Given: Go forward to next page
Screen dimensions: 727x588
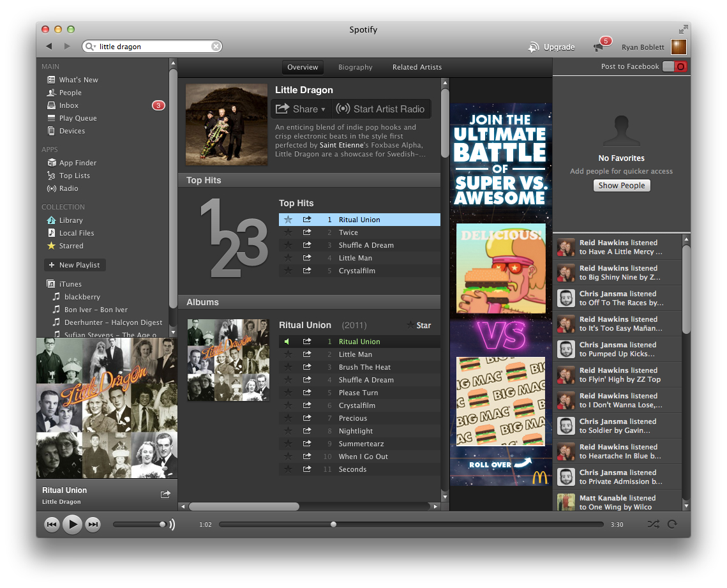Looking at the screenshot, I should 67,47.
